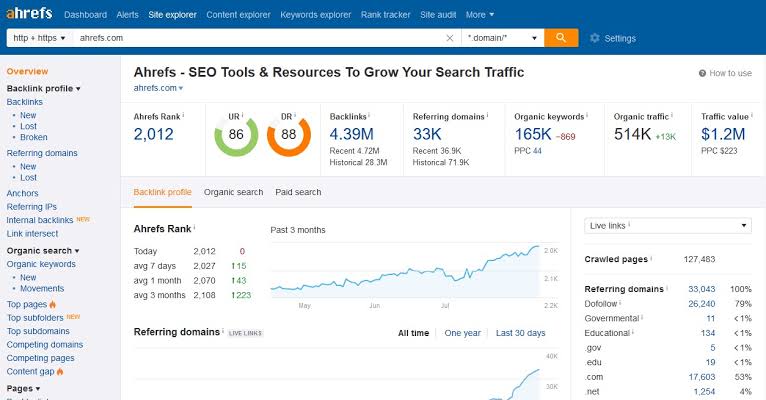The width and height of the screenshot is (766, 400).
Task: Click the $1.2M traffic value figure
Action: [x=723, y=134]
